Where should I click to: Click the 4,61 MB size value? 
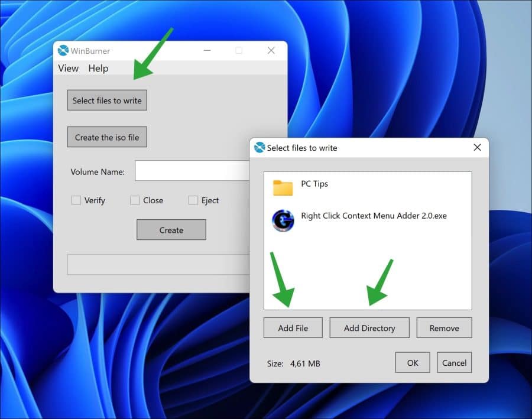click(x=305, y=363)
